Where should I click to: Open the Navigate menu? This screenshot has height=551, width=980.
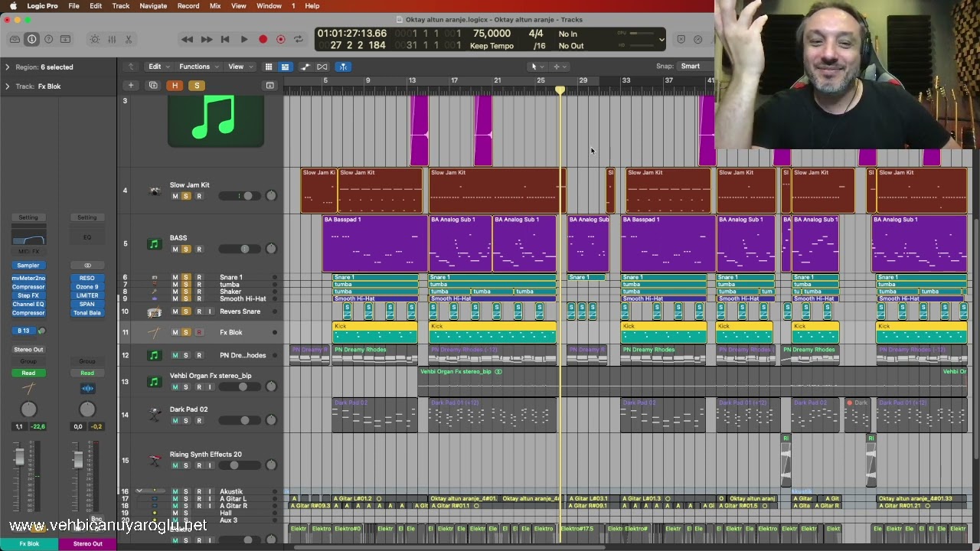pos(153,6)
